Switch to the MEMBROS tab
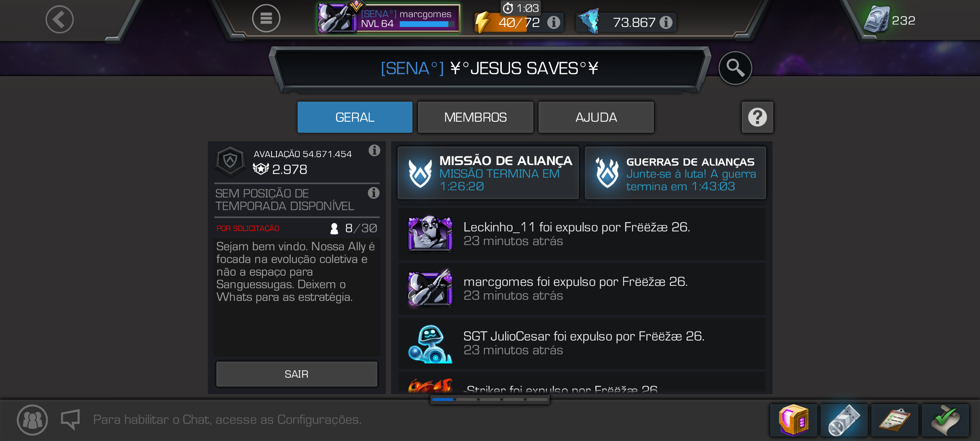The width and height of the screenshot is (980, 441). (x=475, y=117)
